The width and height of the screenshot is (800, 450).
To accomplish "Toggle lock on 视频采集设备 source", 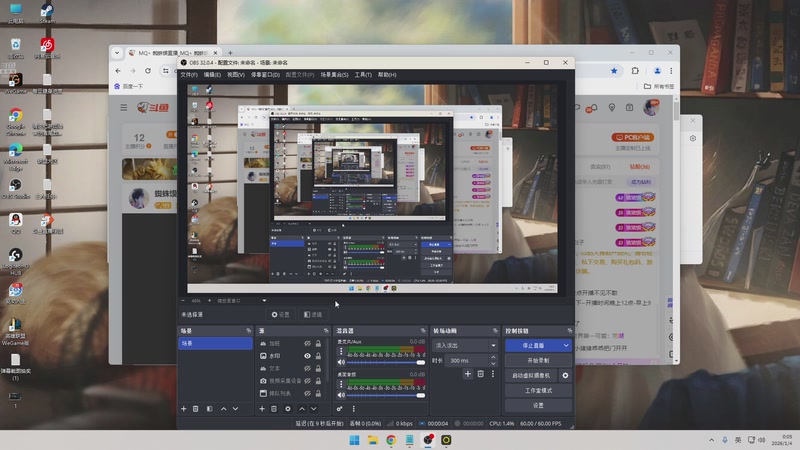I will (318, 381).
